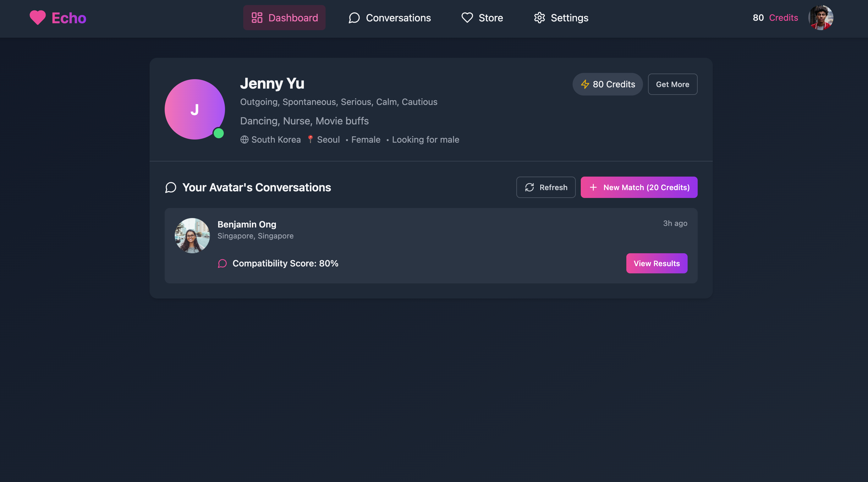
Task: Click the lightning bolt credits icon
Action: click(x=585, y=84)
